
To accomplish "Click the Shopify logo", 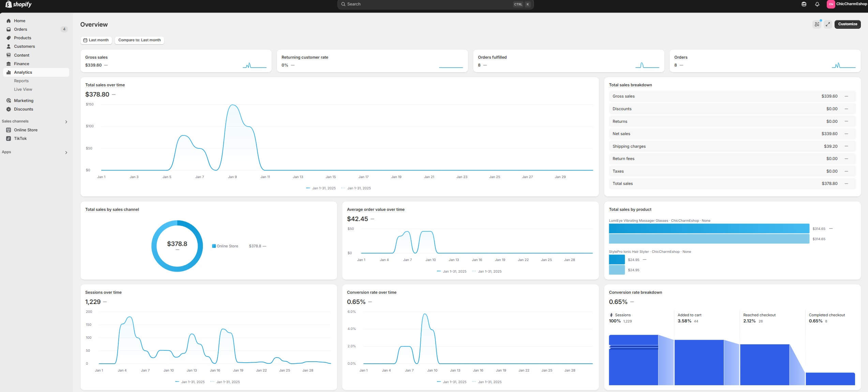I will point(18,4).
